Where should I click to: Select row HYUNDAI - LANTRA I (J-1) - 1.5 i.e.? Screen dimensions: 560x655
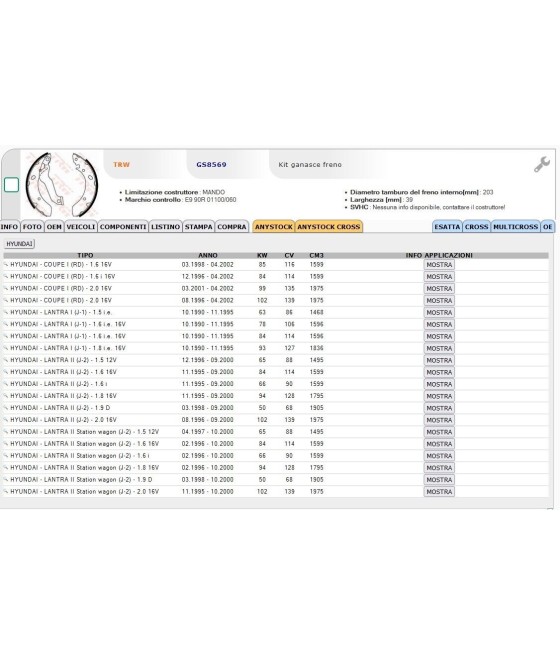pyautogui.click(x=276, y=312)
